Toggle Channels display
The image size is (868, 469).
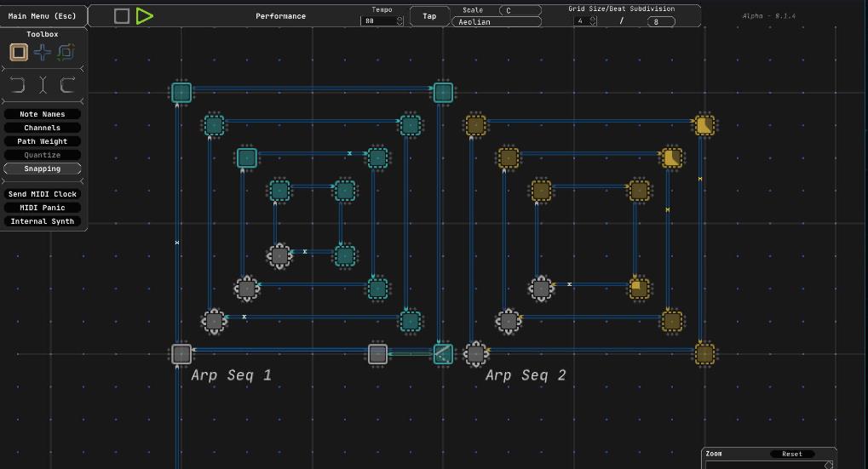[42, 128]
